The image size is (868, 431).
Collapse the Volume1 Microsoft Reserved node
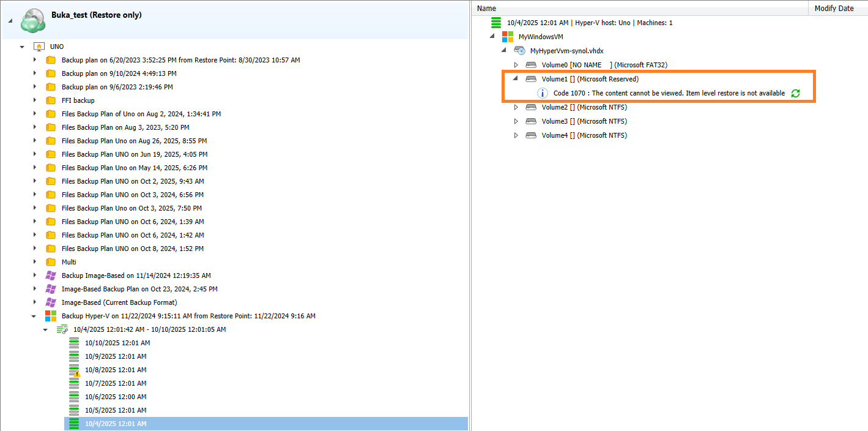tap(516, 79)
